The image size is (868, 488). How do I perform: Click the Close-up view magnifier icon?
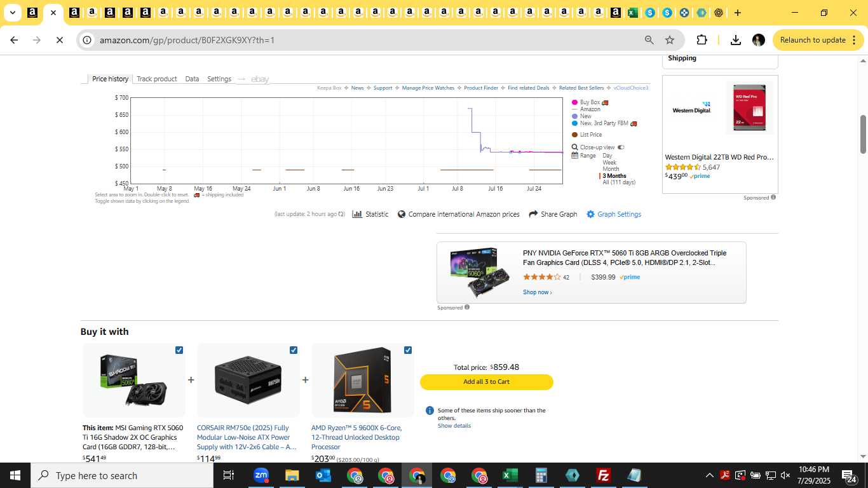pyautogui.click(x=575, y=147)
